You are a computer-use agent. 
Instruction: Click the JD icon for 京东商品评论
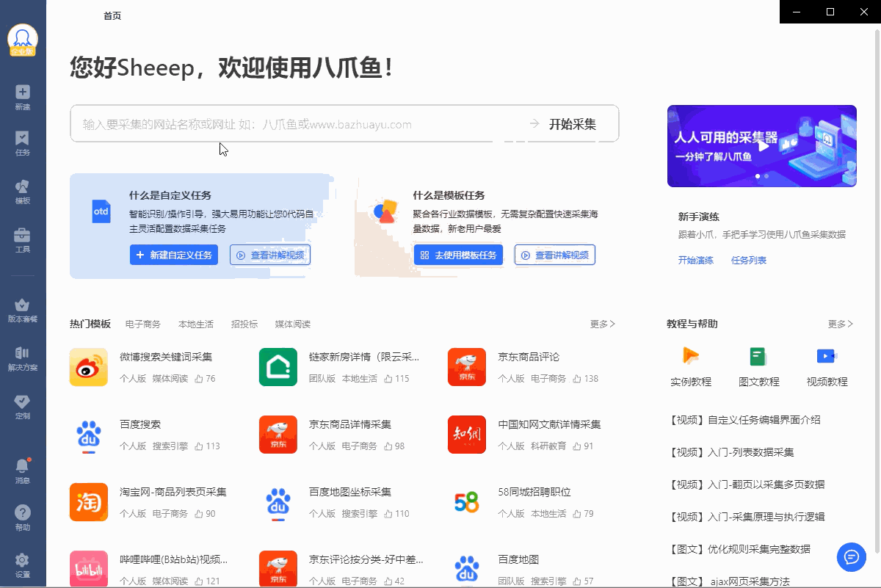tap(467, 367)
